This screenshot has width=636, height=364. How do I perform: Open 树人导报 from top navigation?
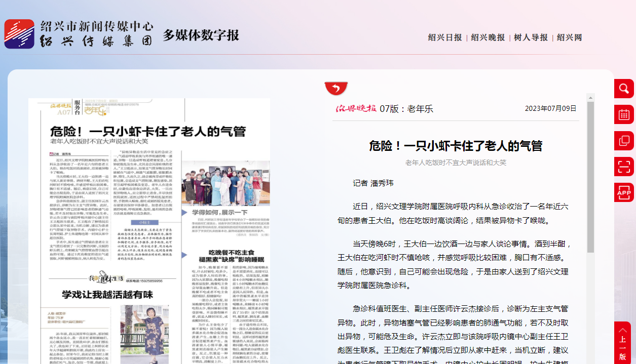click(x=531, y=37)
